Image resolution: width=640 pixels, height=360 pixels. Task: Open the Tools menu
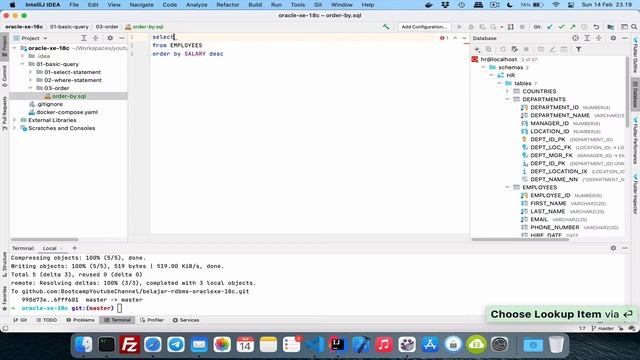(x=298, y=5)
